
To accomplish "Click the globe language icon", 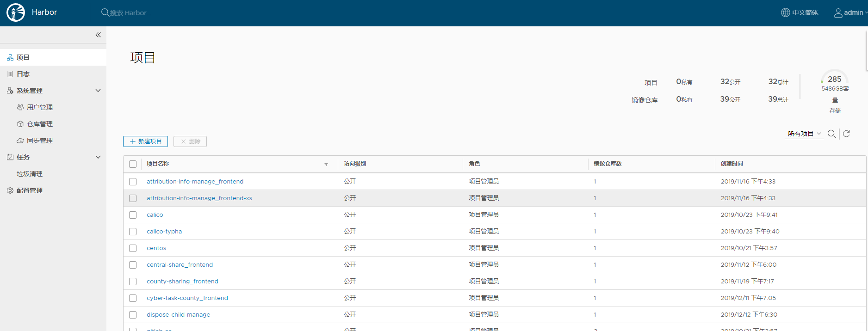I will (x=786, y=12).
